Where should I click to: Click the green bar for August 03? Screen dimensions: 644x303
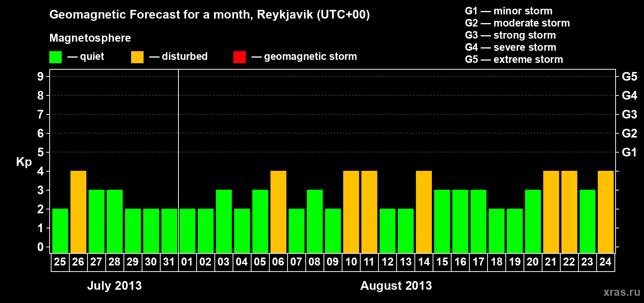click(224, 221)
